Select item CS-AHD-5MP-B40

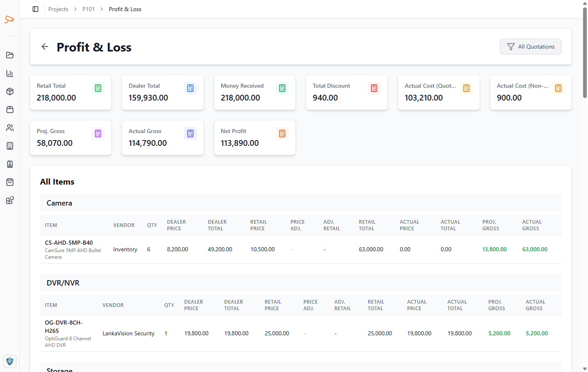point(69,243)
